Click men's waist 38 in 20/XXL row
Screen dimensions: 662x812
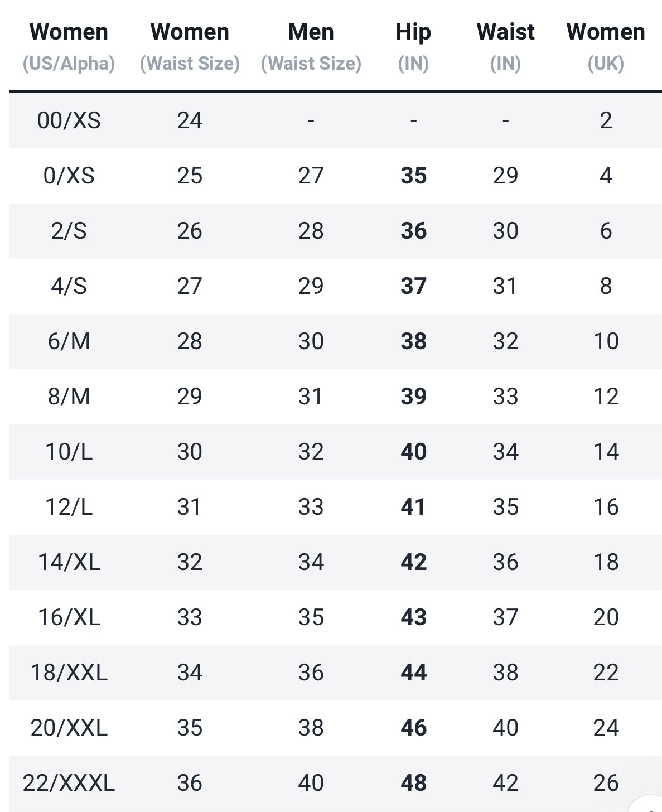311,728
